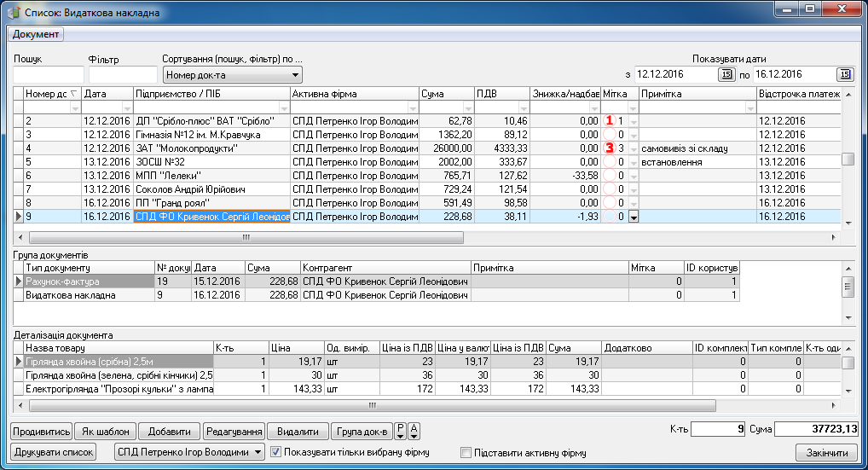This screenshot has height=470, width=868.
Task: Open the Документ menu
Action: click(x=36, y=34)
